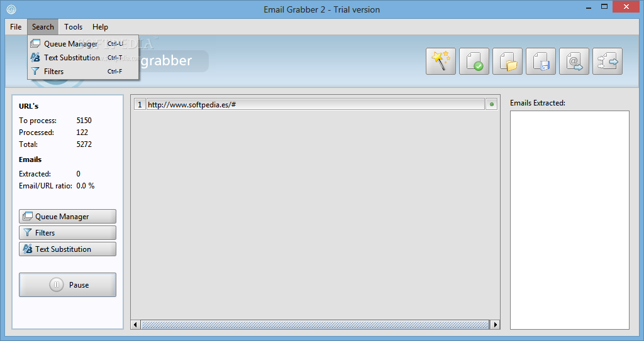The width and height of the screenshot is (644, 341).
Task: Pause the URL processing
Action: 67,284
